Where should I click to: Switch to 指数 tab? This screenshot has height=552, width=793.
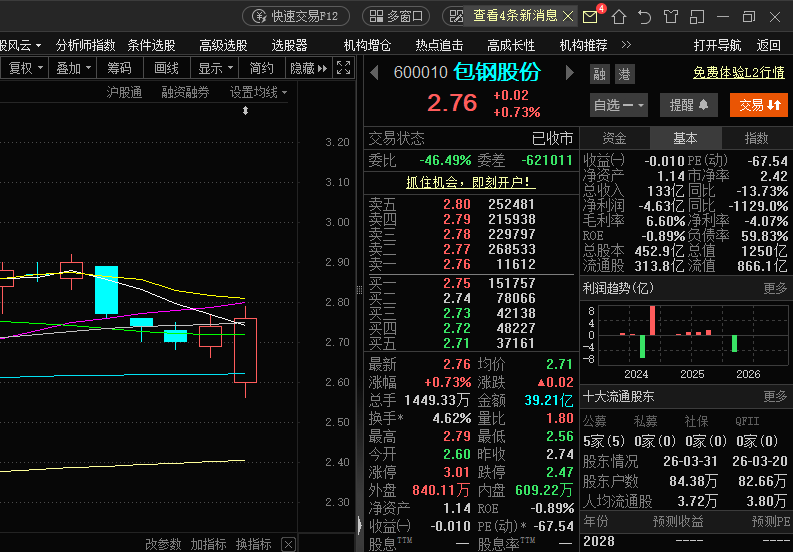[757, 138]
